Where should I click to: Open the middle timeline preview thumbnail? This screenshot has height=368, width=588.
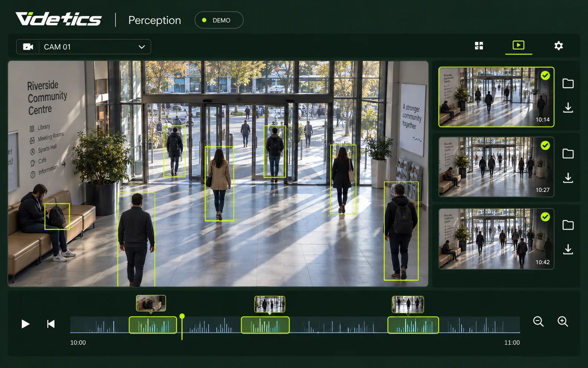tap(270, 304)
